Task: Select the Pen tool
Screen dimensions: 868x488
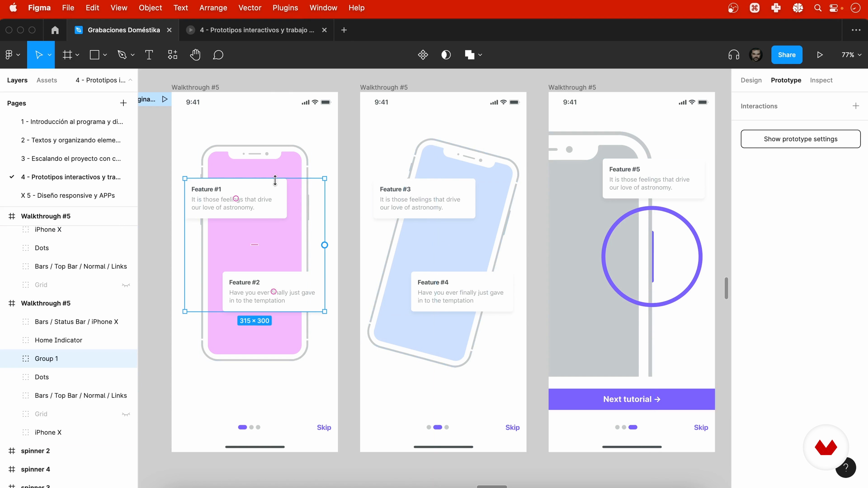Action: coord(122,54)
